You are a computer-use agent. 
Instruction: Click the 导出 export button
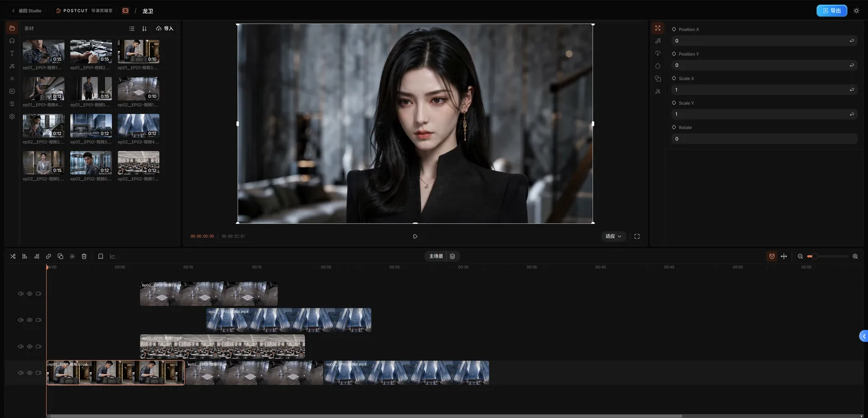(x=832, y=11)
